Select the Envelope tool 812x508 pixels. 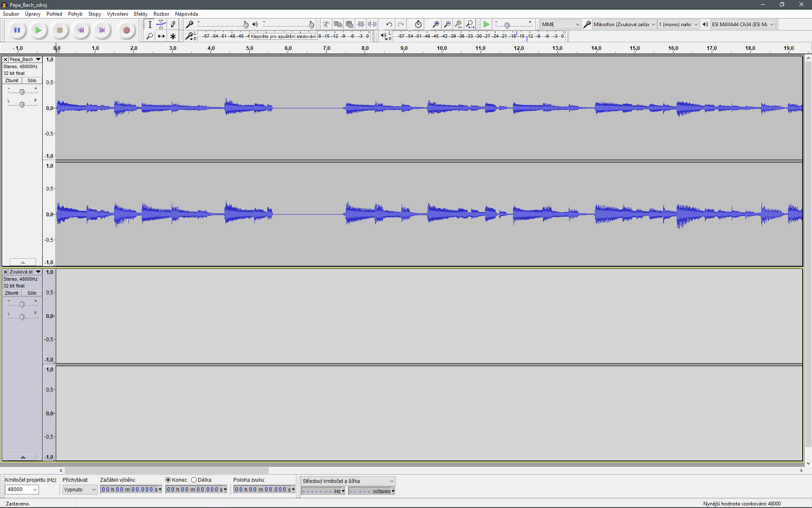[161, 25]
